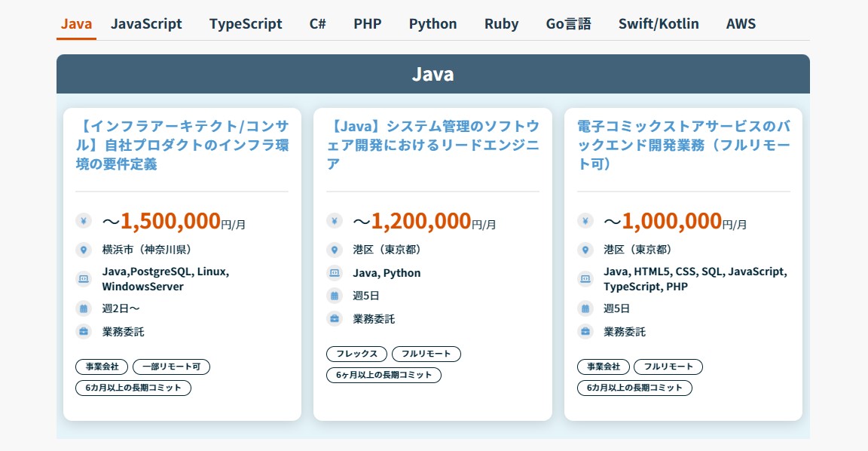Screen dimensions: 868x451
Task: Click the 一部リモート可 tag
Action: tap(171, 367)
